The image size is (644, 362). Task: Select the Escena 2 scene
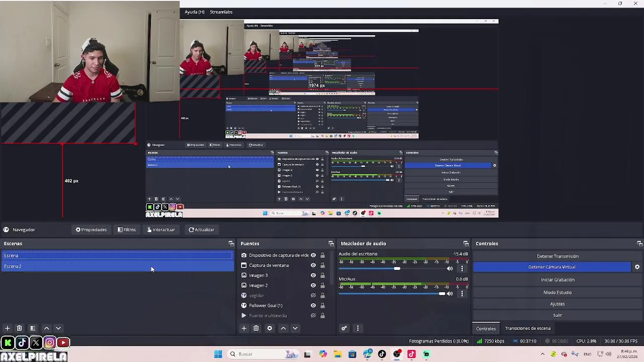point(117,266)
